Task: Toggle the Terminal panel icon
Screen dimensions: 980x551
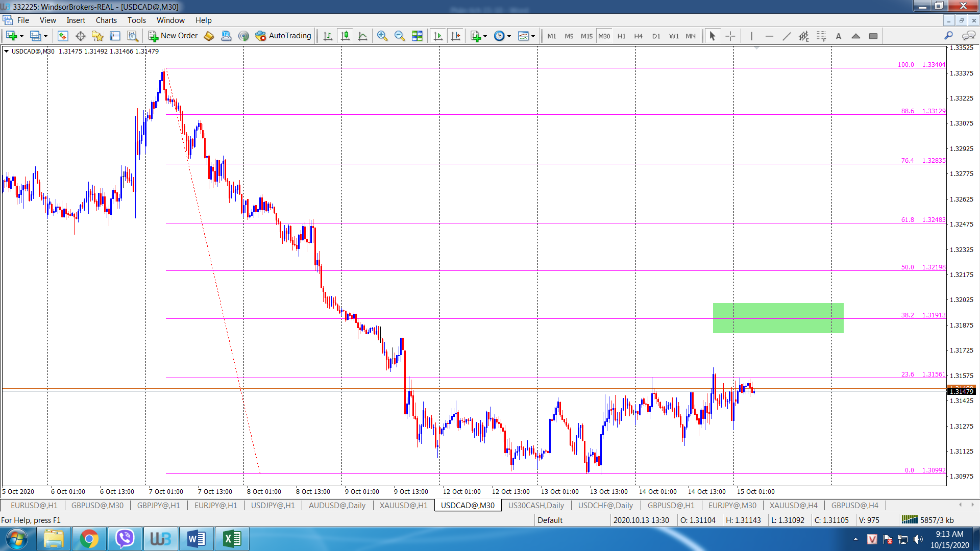Action: pyautogui.click(x=115, y=36)
